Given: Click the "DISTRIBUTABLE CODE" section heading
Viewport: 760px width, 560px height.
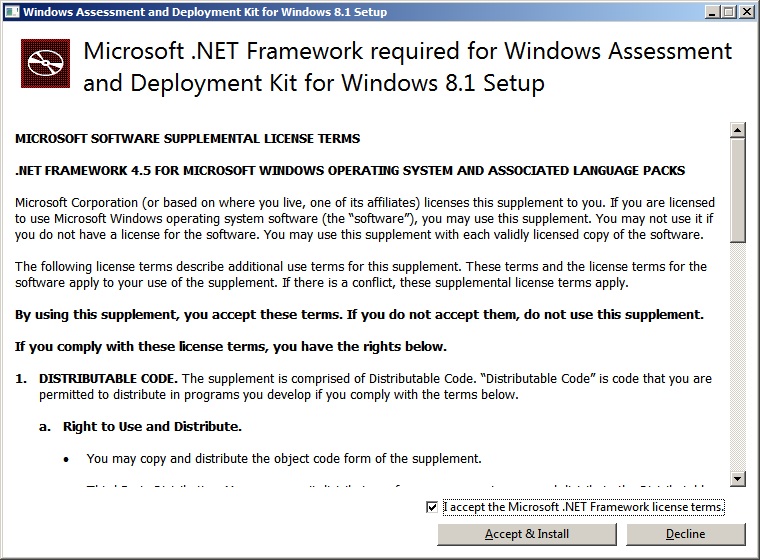Looking at the screenshot, I should [108, 379].
